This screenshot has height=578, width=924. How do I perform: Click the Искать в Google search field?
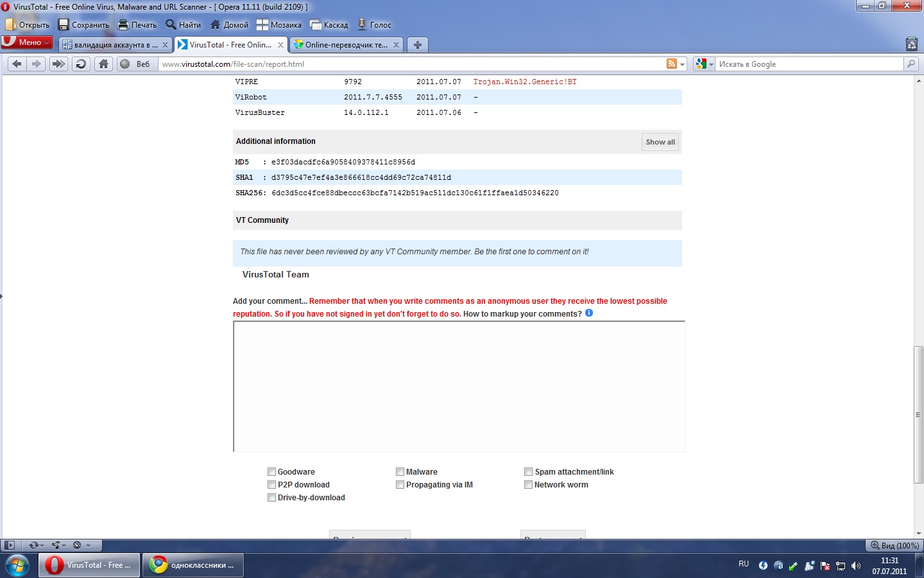tap(810, 64)
